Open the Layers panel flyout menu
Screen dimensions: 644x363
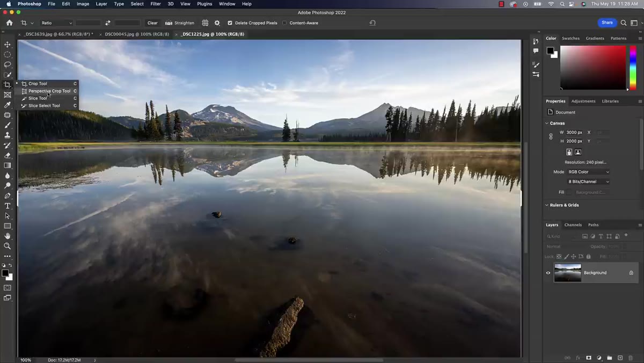tap(640, 225)
